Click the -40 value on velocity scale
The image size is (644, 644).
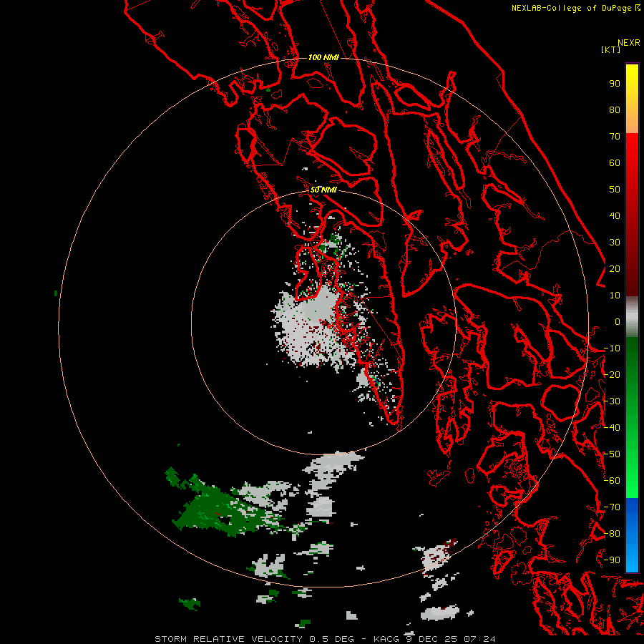pyautogui.click(x=612, y=428)
